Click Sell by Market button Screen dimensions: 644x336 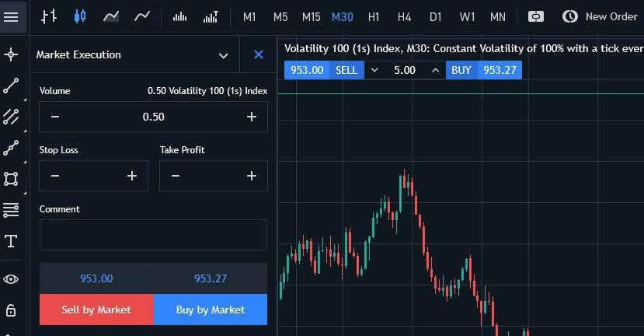(x=96, y=310)
